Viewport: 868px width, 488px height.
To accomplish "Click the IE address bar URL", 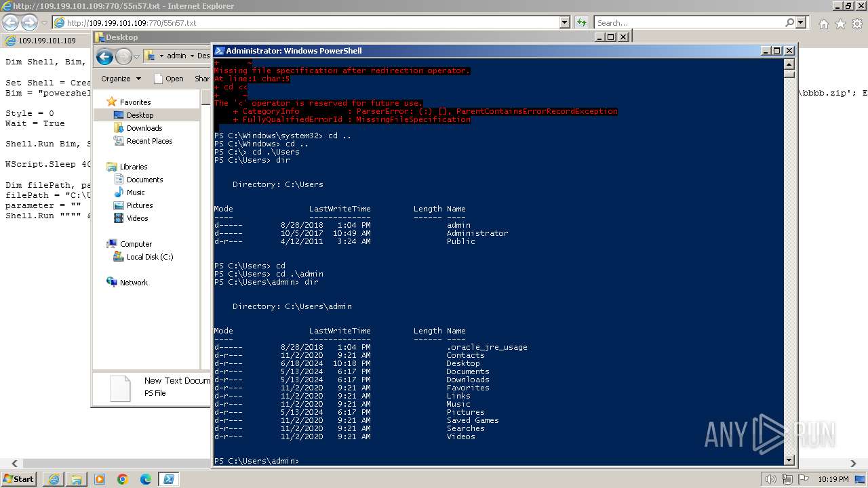I will 132,23.
